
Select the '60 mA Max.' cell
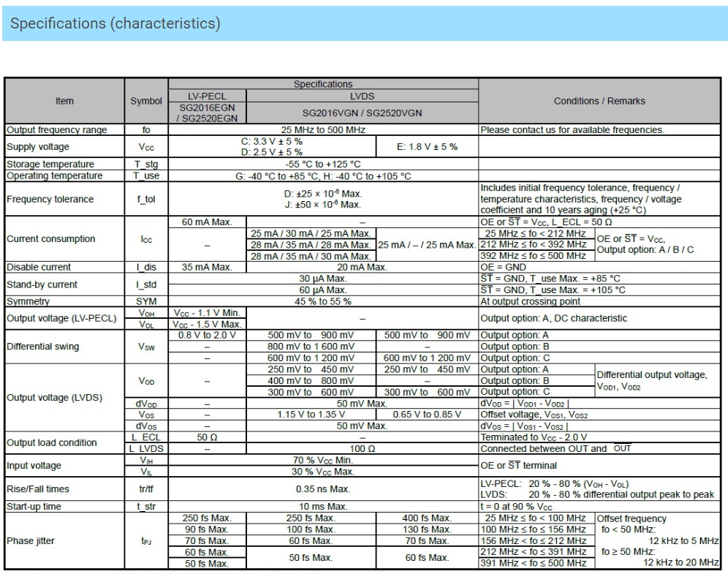tap(207, 222)
